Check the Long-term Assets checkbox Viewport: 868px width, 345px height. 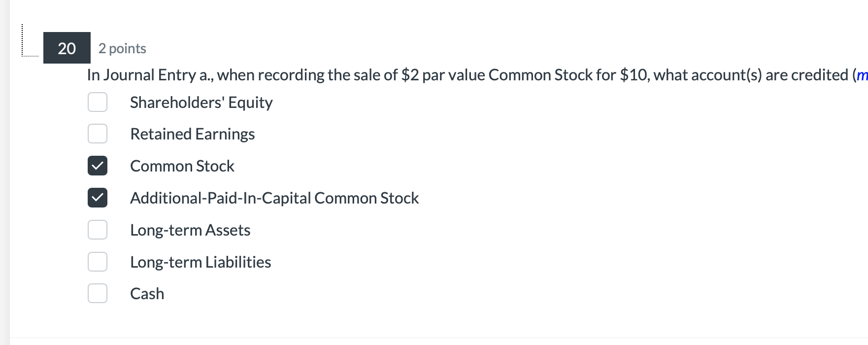tap(98, 230)
